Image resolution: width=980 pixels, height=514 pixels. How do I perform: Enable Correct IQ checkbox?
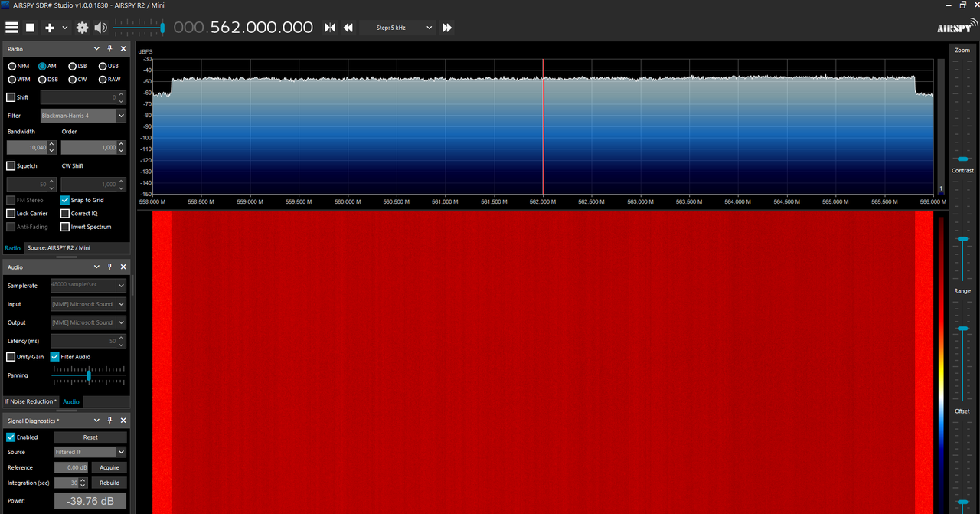pos(65,214)
